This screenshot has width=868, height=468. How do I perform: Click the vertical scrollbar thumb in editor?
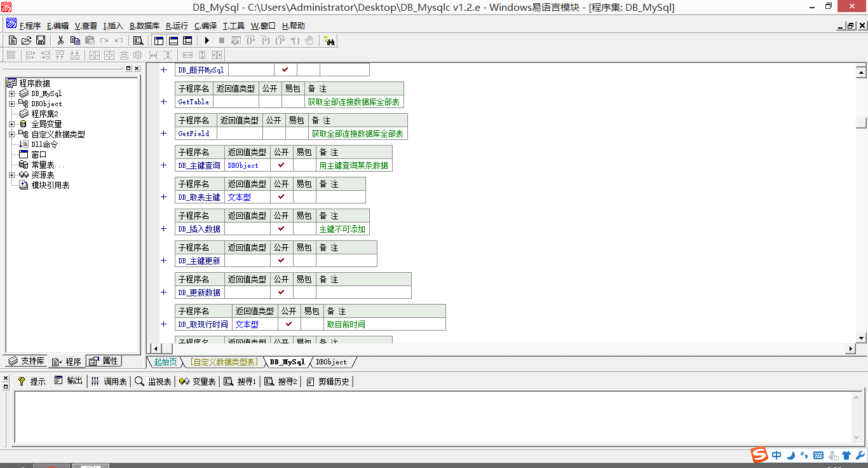pos(861,123)
